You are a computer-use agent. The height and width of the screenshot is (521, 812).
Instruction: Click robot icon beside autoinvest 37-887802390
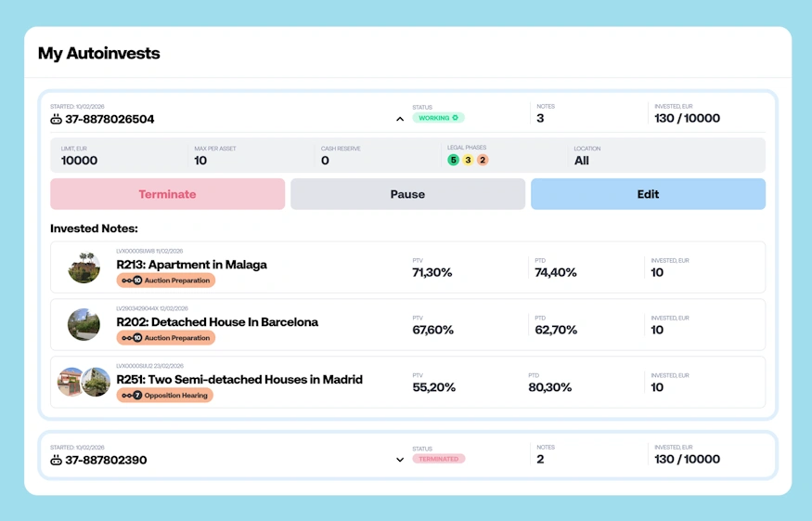(56, 461)
